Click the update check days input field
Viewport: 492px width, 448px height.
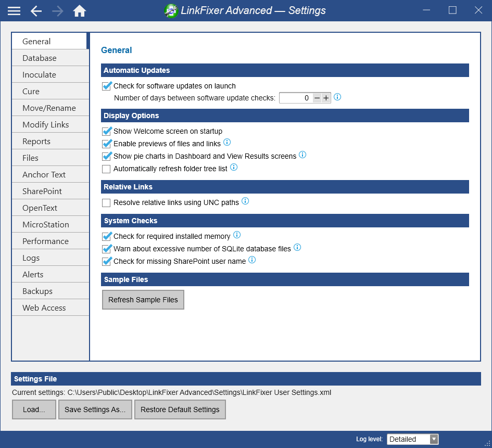click(296, 98)
